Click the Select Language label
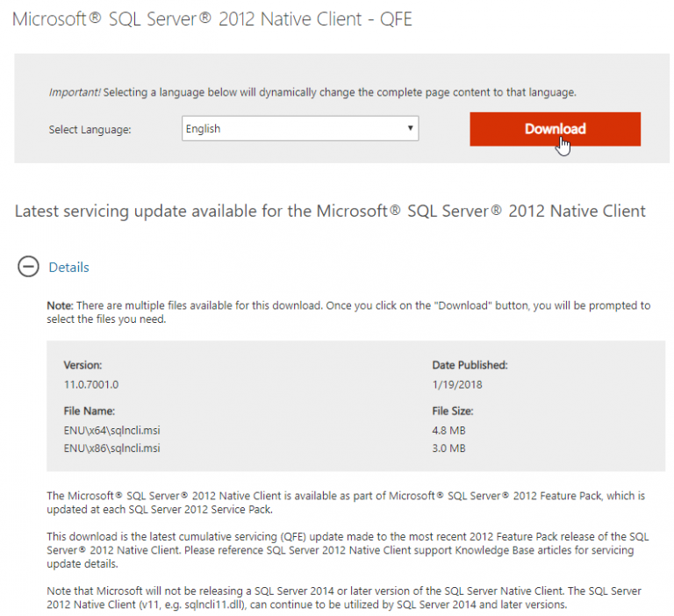674x616 pixels. point(90,130)
